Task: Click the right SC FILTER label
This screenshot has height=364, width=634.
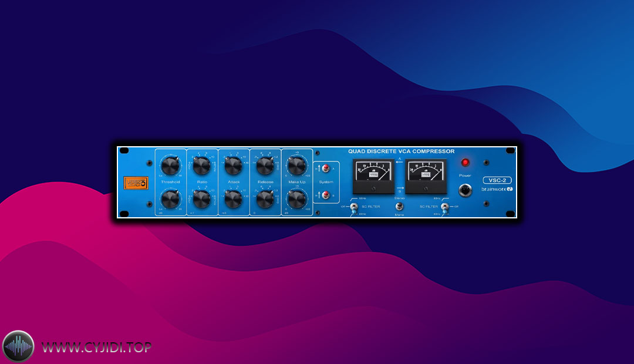Action: (x=429, y=207)
